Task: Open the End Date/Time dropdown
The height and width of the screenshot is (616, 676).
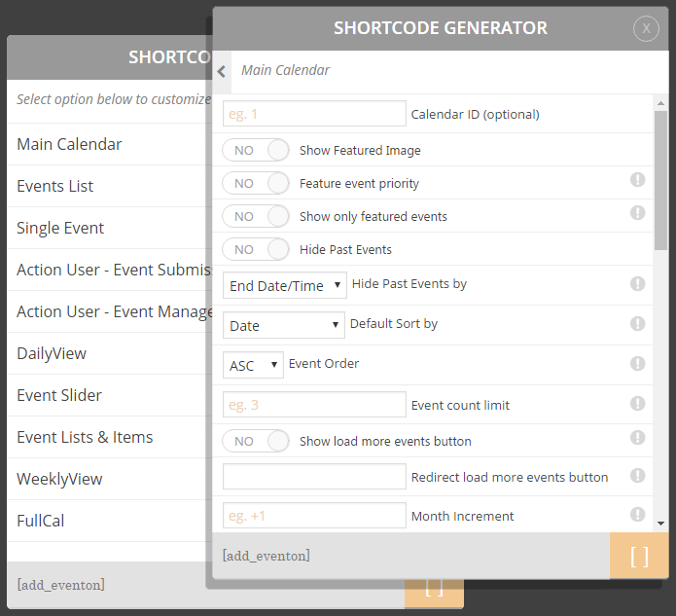Action: pos(285,285)
